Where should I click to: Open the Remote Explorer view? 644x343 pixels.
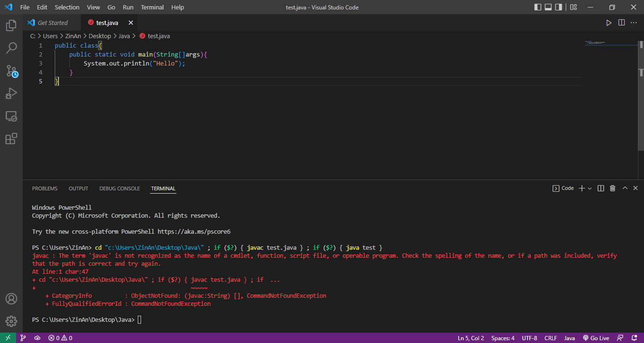(11, 116)
